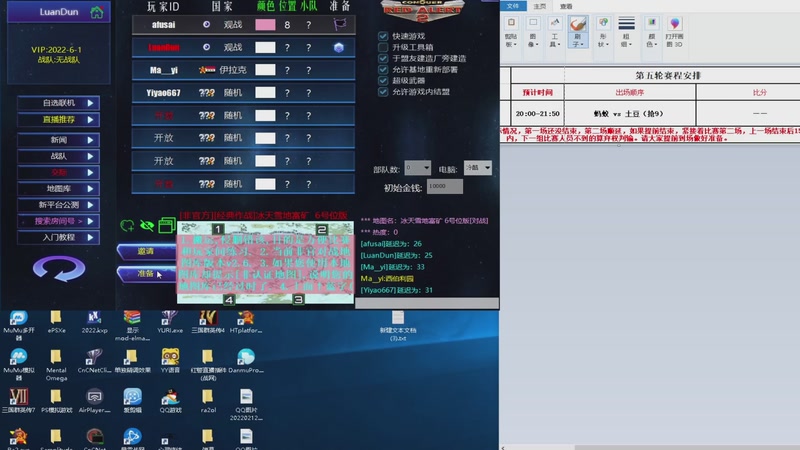Open the 部队数 dropdown
This screenshot has width=800, height=450.
[x=417, y=168]
